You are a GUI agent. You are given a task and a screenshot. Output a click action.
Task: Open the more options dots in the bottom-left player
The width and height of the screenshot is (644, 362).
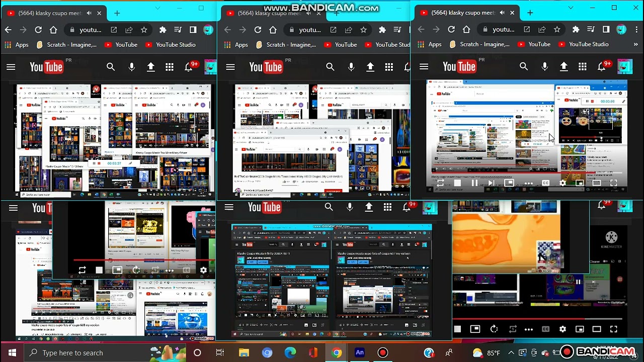[x=170, y=270]
